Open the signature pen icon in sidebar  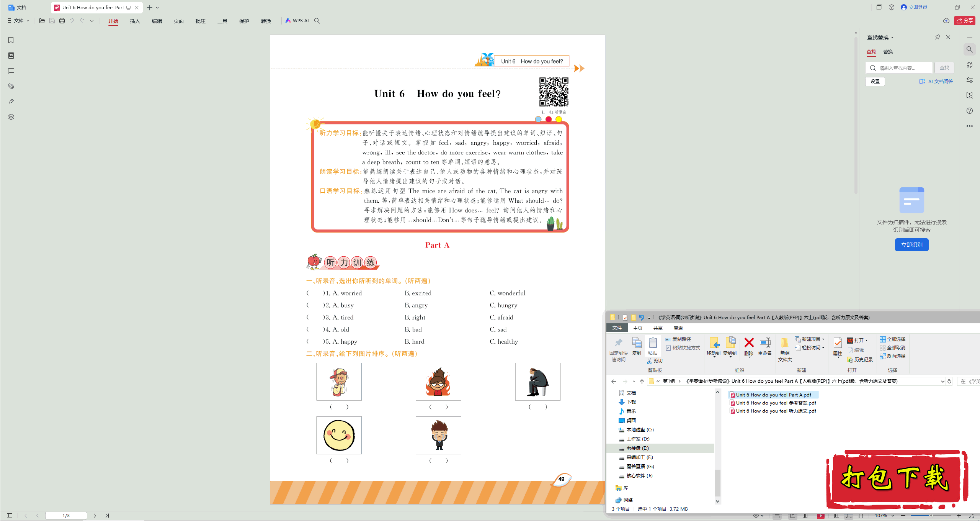(11, 102)
